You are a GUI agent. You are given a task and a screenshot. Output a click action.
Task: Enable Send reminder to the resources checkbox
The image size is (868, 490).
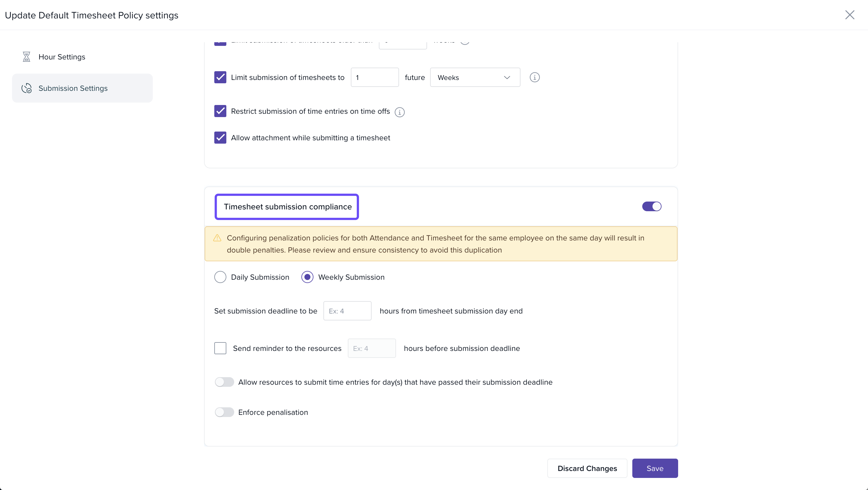pos(220,348)
